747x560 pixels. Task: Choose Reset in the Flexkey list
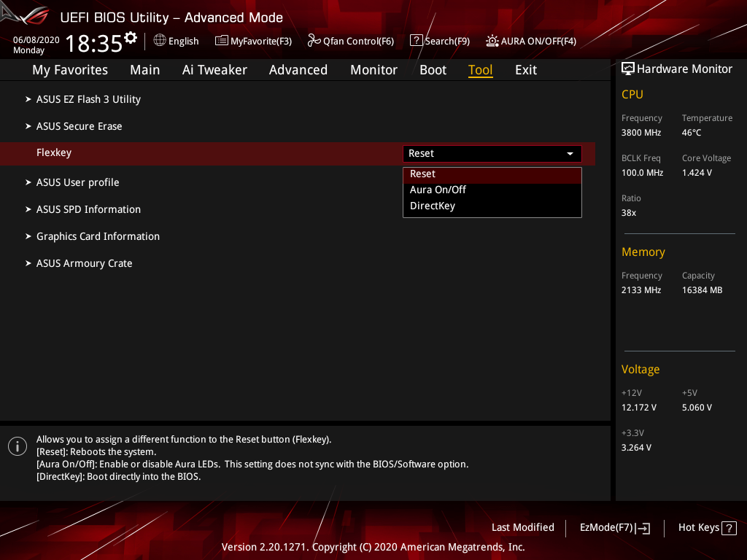click(x=492, y=174)
